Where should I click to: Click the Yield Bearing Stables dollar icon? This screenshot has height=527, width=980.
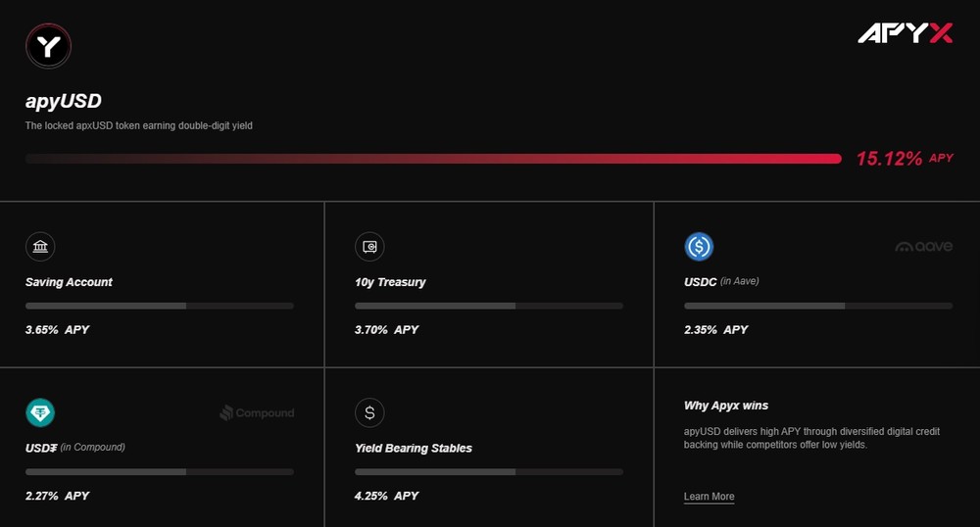pos(369,412)
